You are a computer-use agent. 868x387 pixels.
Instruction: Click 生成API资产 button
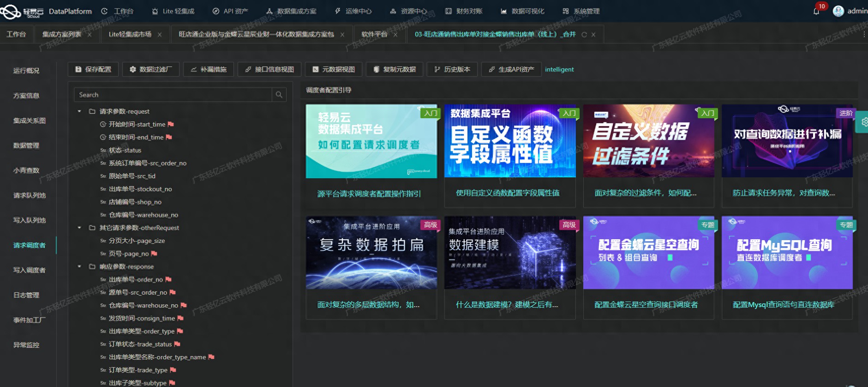(x=511, y=69)
